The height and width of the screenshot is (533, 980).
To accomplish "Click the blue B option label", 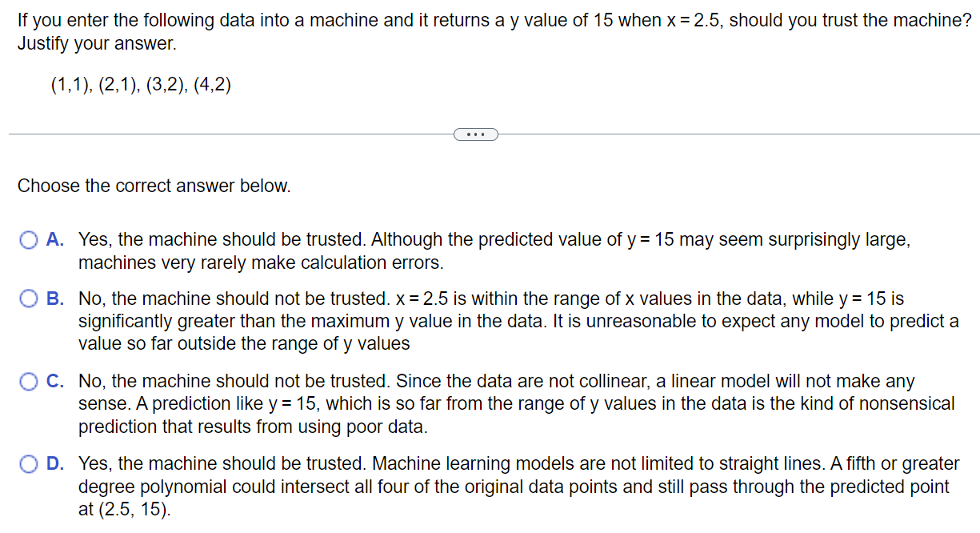I will [x=53, y=299].
